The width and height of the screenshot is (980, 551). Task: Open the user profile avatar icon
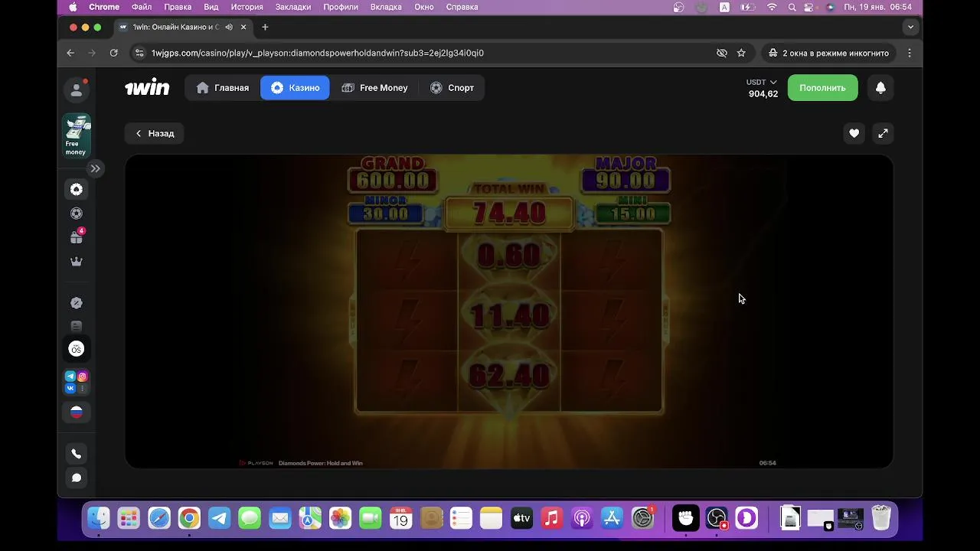click(x=77, y=90)
